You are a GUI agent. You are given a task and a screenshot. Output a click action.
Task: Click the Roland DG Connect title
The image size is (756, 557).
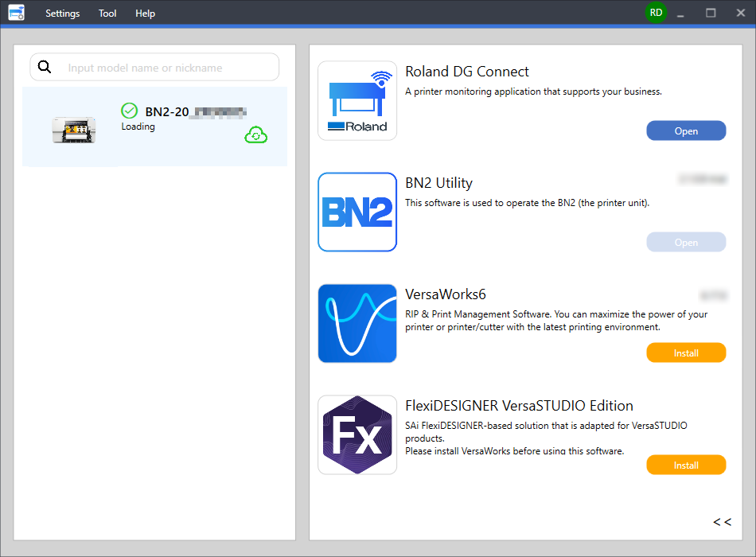click(x=466, y=72)
